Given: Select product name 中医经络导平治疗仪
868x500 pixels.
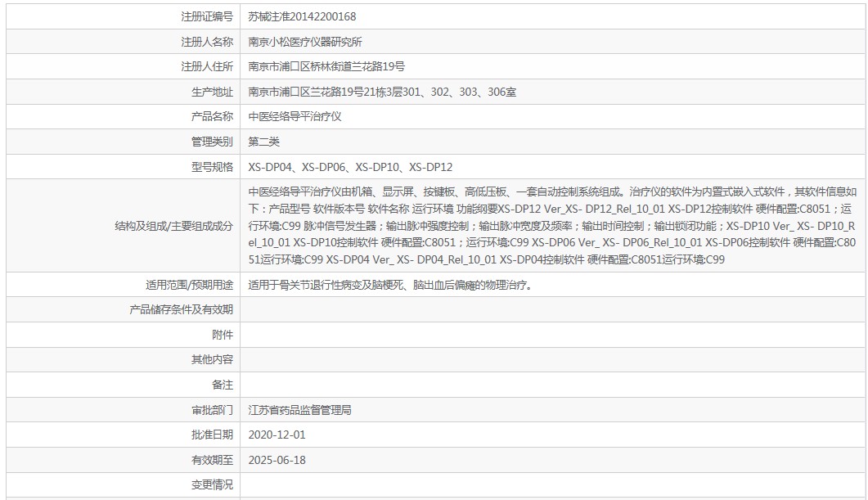Looking at the screenshot, I should click(x=295, y=117).
